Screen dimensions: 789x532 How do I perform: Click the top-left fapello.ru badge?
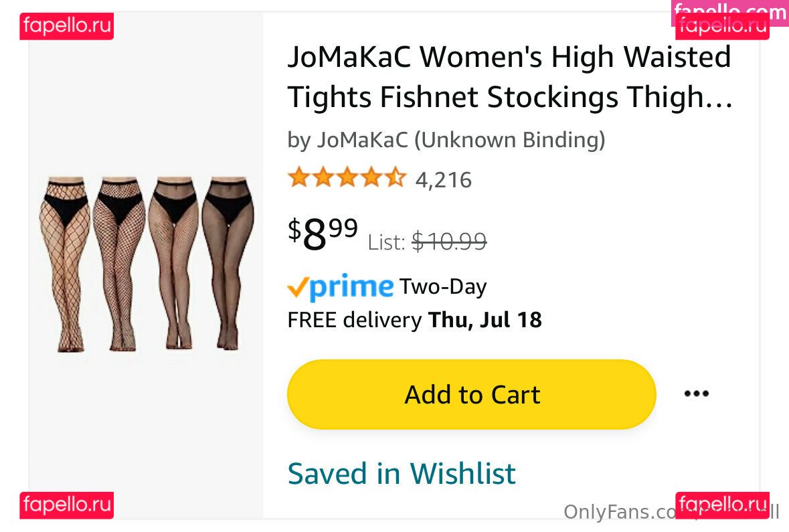click(x=66, y=27)
